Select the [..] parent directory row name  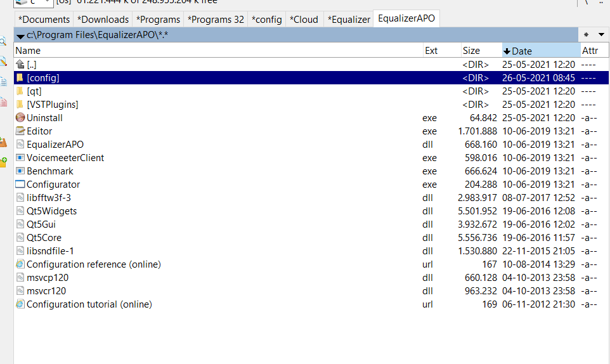coord(32,65)
